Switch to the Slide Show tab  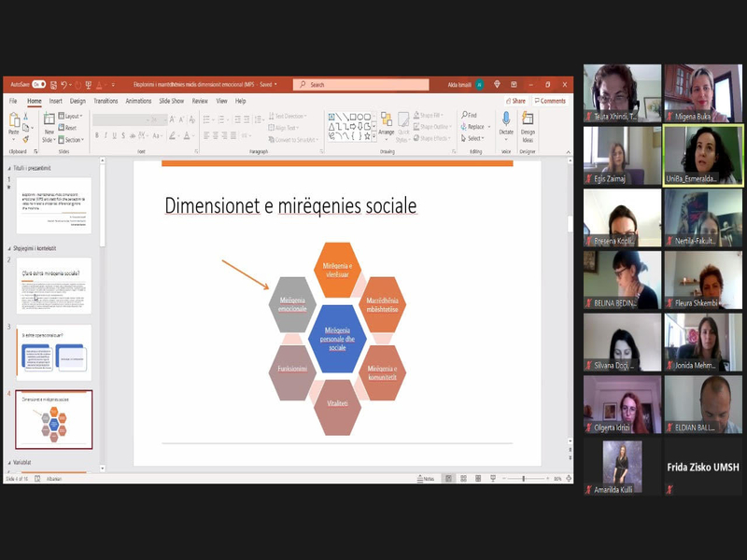[171, 101]
